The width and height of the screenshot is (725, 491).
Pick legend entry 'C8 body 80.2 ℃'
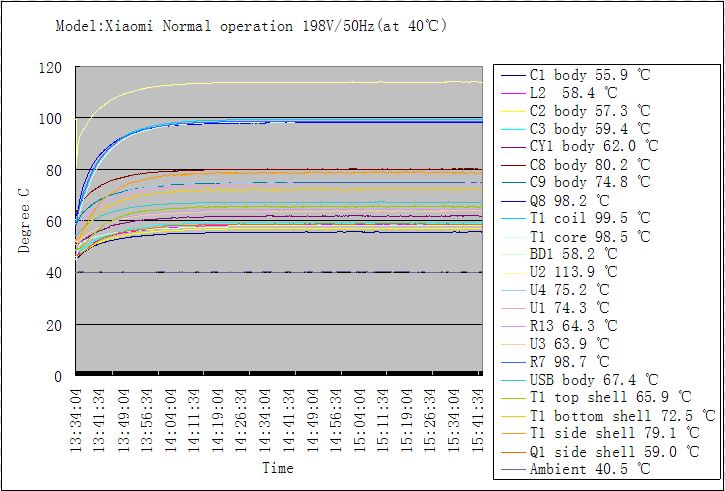click(x=576, y=165)
